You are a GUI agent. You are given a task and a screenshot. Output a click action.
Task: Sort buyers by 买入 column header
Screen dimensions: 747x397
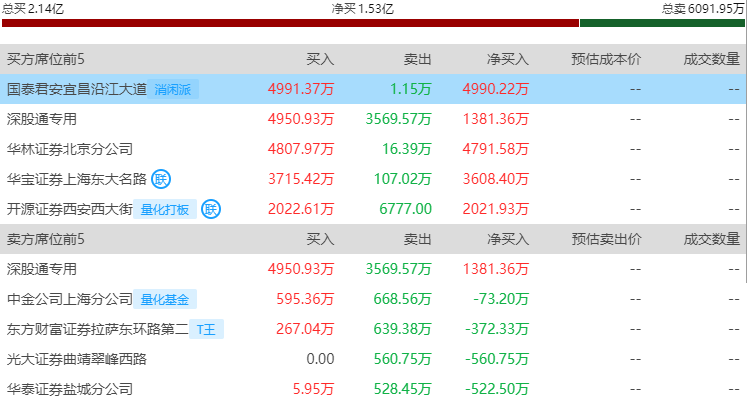coord(320,59)
